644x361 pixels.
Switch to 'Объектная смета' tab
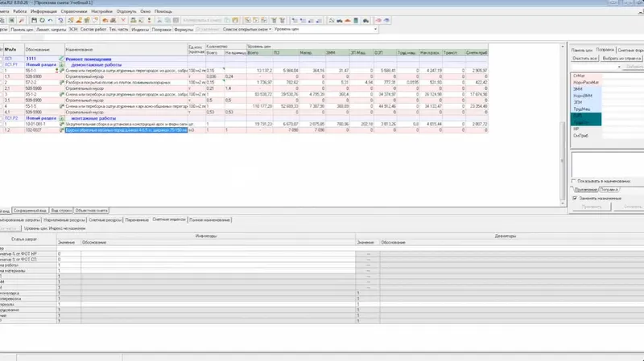coord(91,211)
